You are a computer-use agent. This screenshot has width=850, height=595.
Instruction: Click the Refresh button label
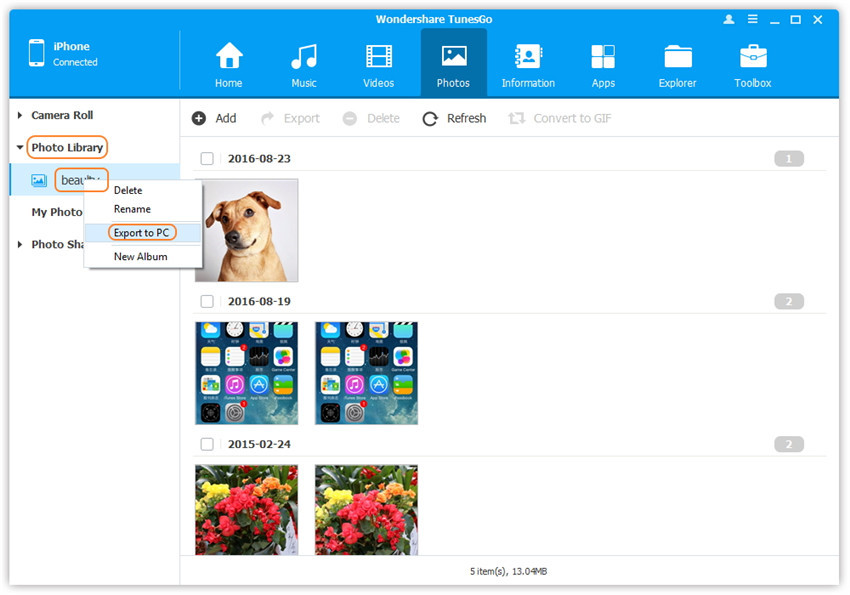tap(466, 118)
